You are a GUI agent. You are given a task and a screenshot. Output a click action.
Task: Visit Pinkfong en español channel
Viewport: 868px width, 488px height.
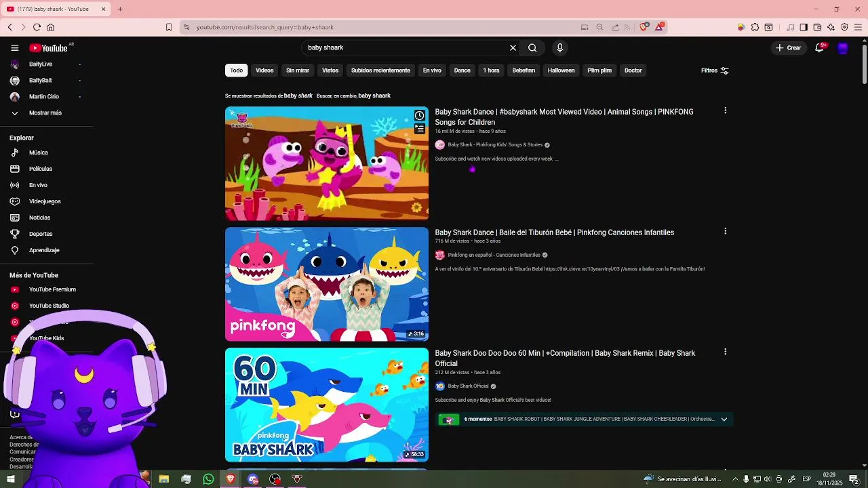coord(494,256)
